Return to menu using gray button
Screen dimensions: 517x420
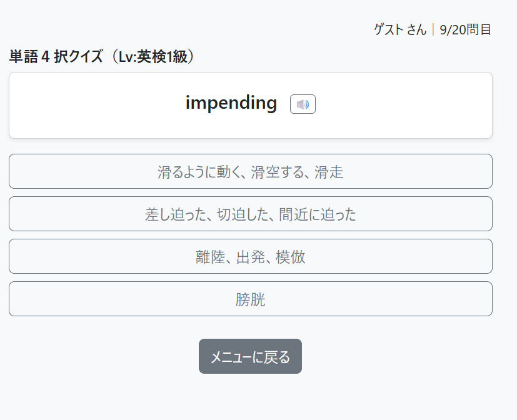pyautogui.click(x=250, y=356)
